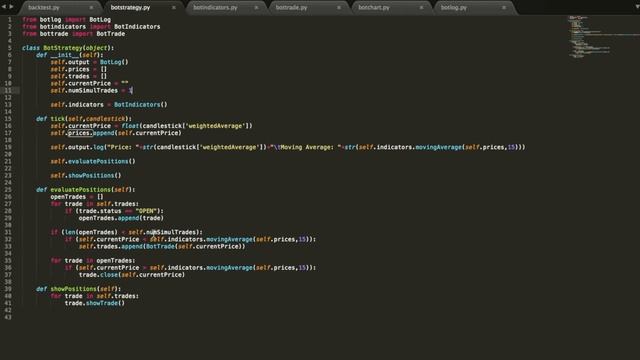Click 'def tick(self,candlestick):' line
The height and width of the screenshot is (360, 640).
pyautogui.click(x=84, y=119)
